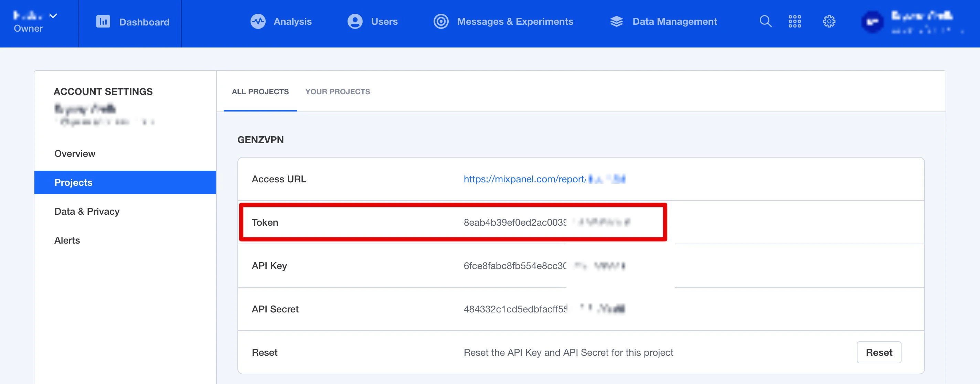Open search with the magnifier icon
The width and height of the screenshot is (980, 384).
(765, 22)
